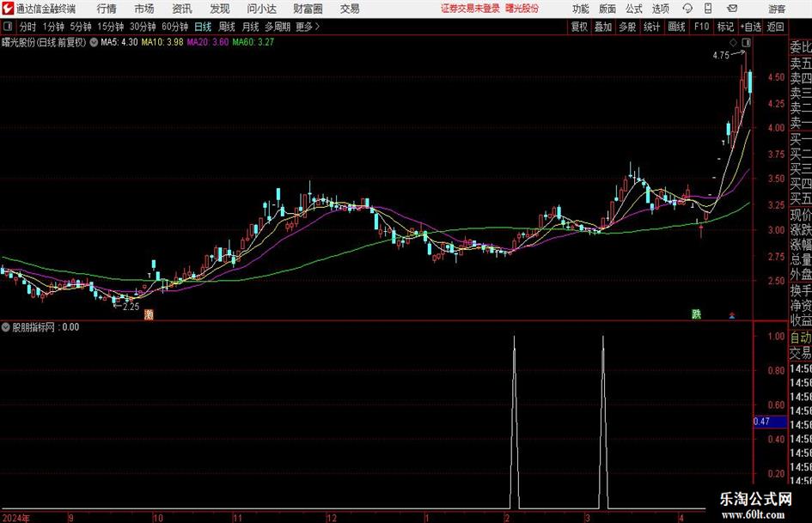
Task: Open main chart indicator dropdown next to 曙光股份
Action: click(94, 42)
